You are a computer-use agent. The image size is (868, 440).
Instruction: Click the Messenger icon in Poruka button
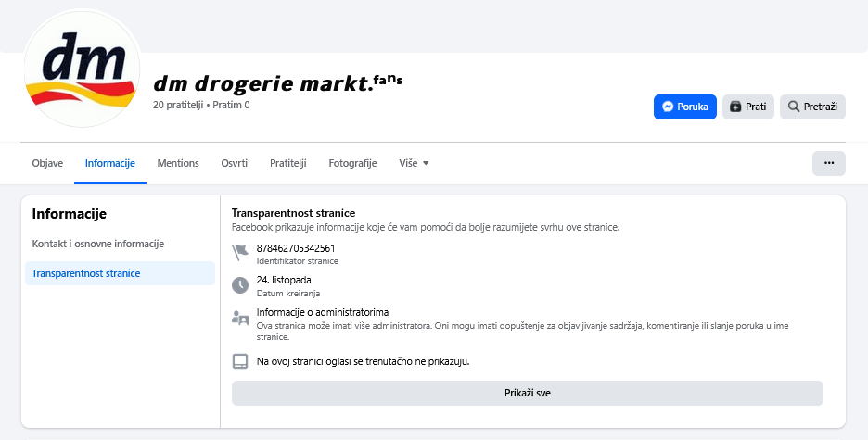pyautogui.click(x=669, y=107)
